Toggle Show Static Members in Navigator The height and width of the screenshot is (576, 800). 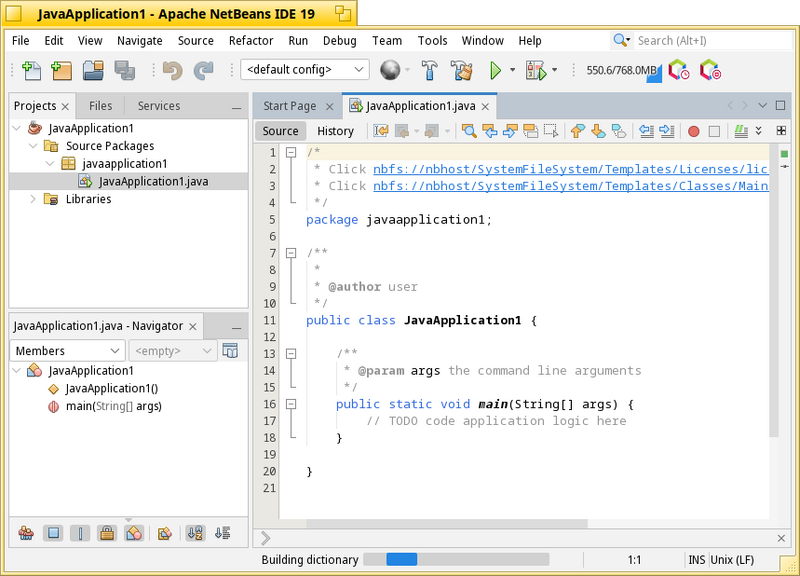[x=80, y=534]
